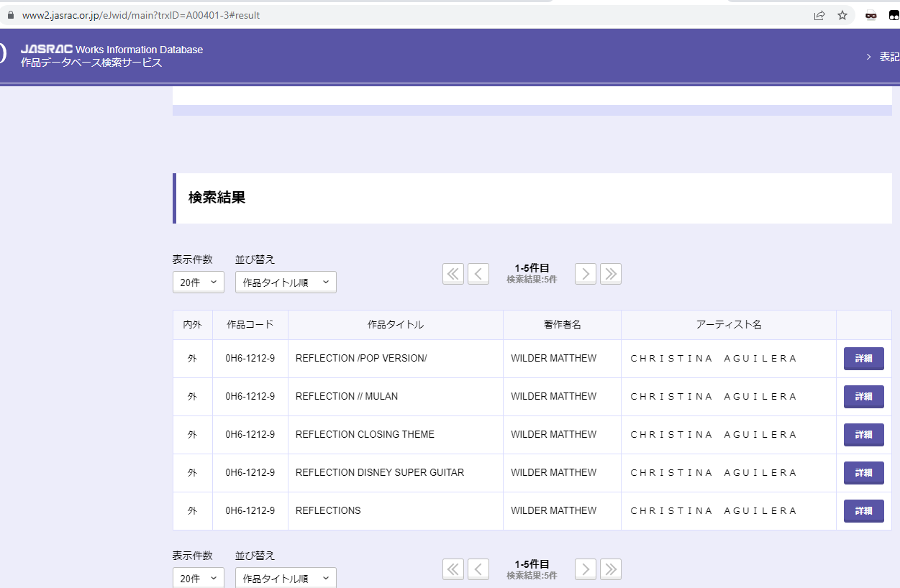Image resolution: width=900 pixels, height=588 pixels.
Task: Show 詳細 for REFLECTION DISNEY SUPER GUITAR
Action: tap(863, 473)
